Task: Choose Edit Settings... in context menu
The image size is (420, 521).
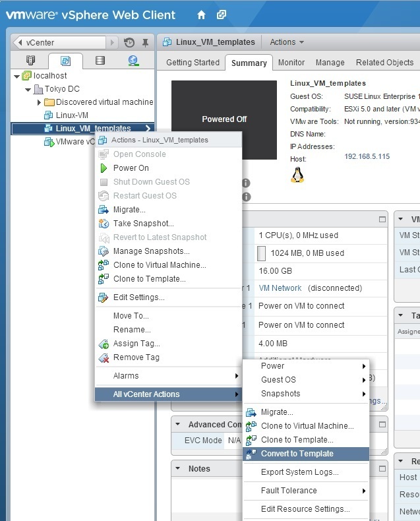Action: [169, 297]
